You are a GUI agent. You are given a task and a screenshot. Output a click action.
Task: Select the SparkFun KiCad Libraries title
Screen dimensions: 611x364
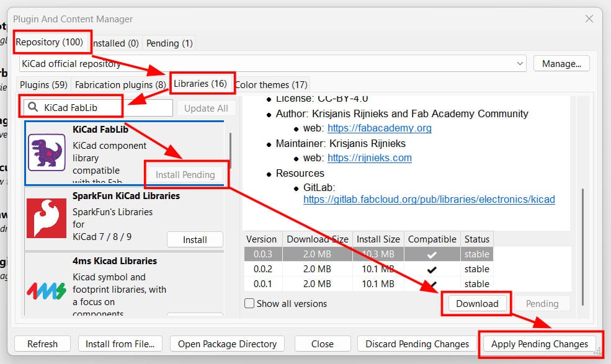[126, 195]
